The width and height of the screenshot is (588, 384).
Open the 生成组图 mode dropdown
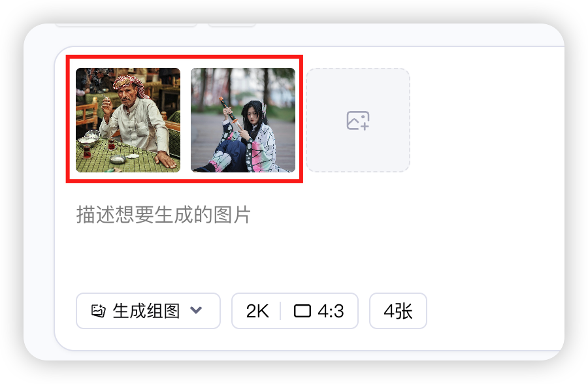click(x=148, y=311)
